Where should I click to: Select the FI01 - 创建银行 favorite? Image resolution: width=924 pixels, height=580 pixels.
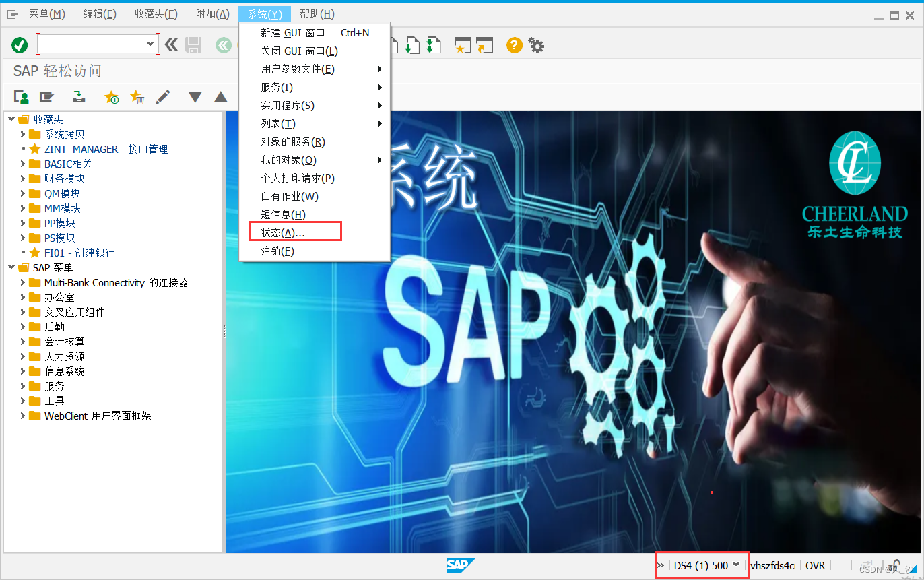point(79,253)
